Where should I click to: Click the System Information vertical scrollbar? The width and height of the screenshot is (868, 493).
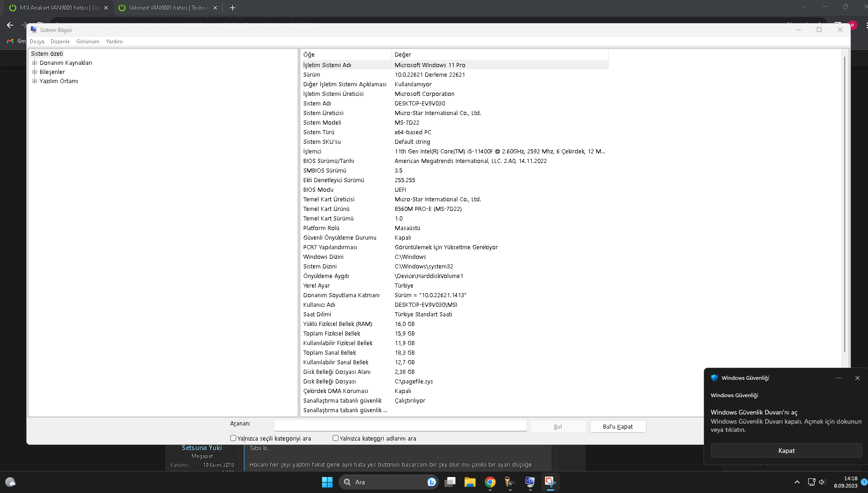844,205
